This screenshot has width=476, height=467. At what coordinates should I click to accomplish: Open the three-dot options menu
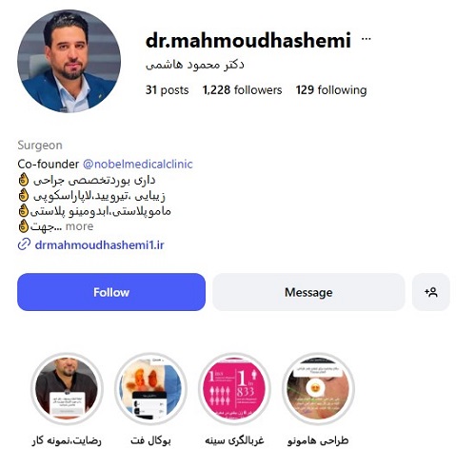(367, 39)
